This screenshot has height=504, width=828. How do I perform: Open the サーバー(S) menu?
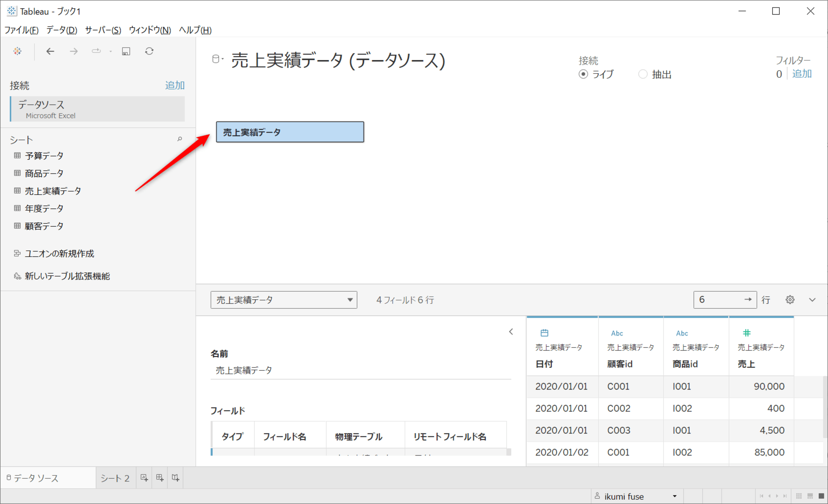pyautogui.click(x=103, y=30)
